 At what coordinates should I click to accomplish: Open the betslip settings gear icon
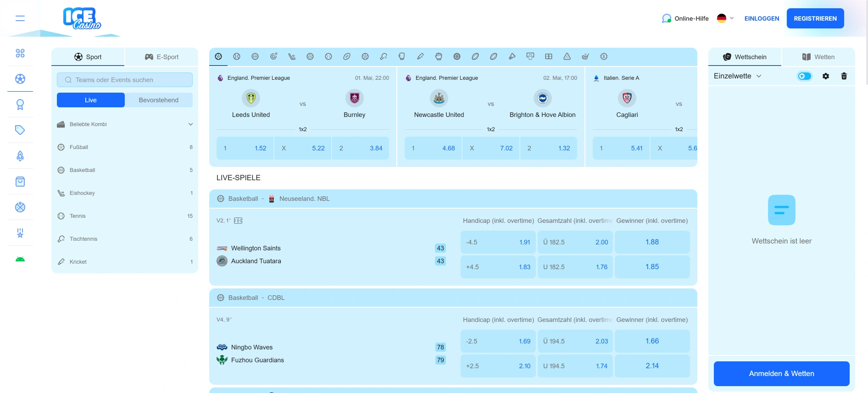coord(826,76)
